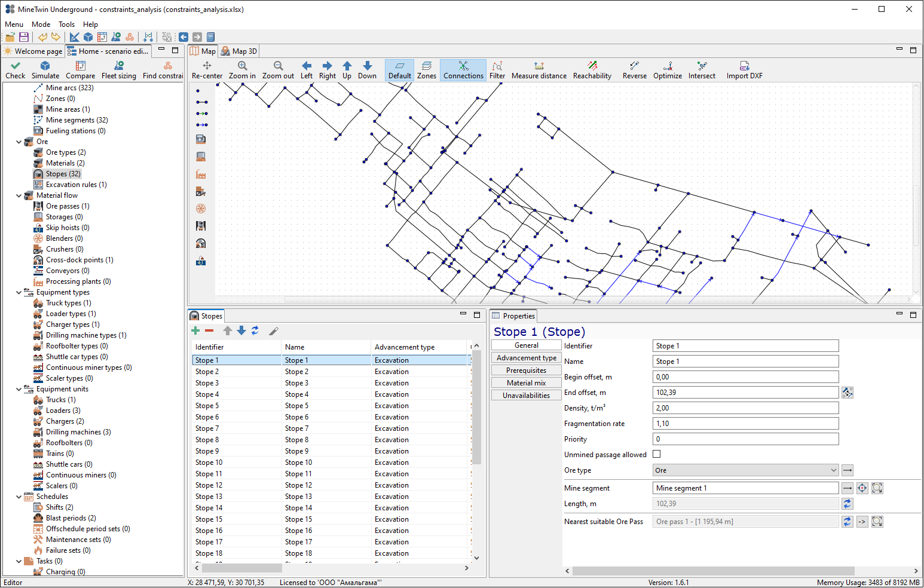This screenshot has width=924, height=588.
Task: Pan the map Left
Action: tap(307, 70)
